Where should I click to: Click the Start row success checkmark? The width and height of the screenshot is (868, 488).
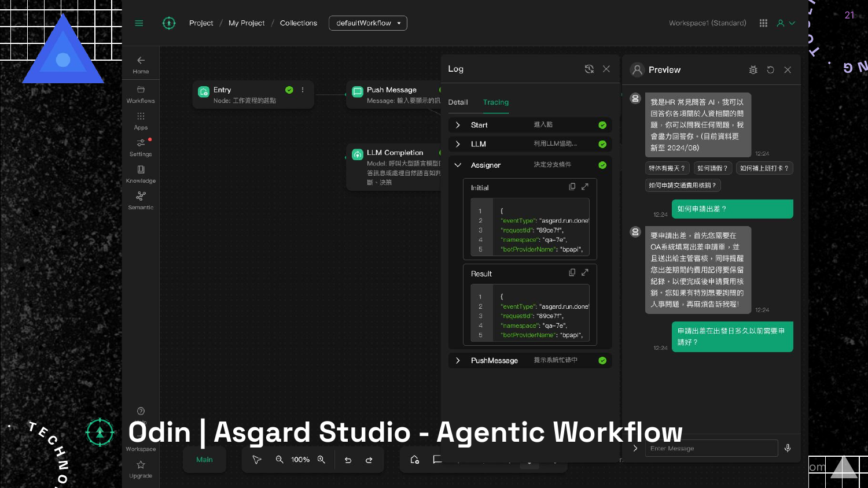click(602, 125)
